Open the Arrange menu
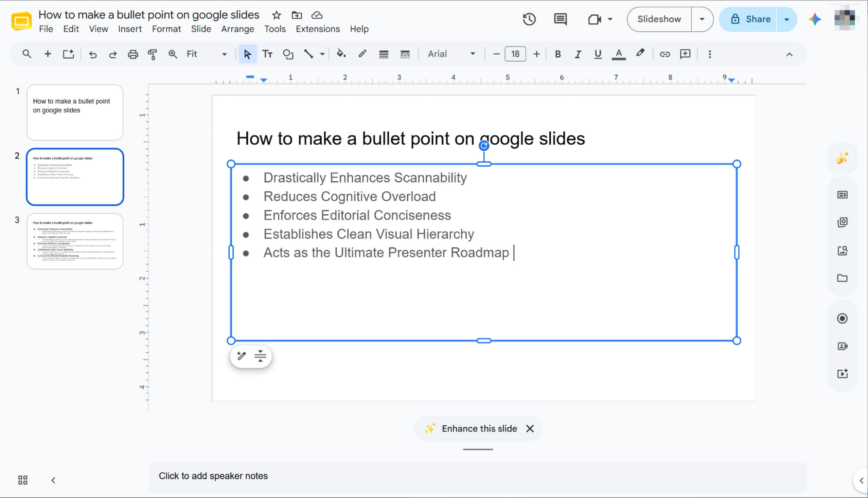Viewport: 868px width, 498px height. [x=238, y=29]
